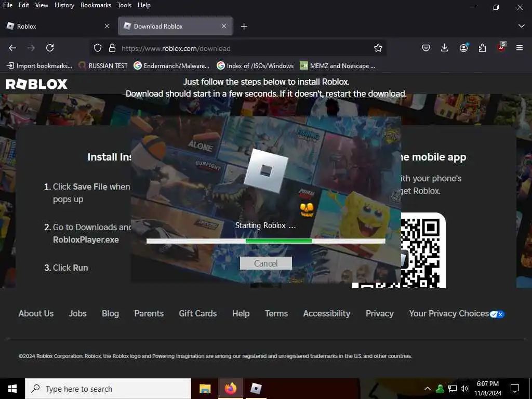Toggle Your Privacy Choices opt-out icon
Viewport: 532px width, 399px height.
[497, 314]
